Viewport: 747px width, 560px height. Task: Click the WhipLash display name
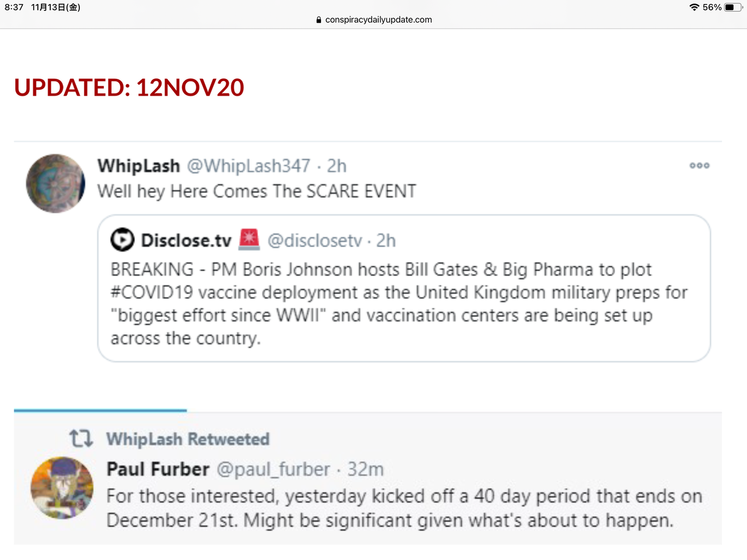(139, 166)
